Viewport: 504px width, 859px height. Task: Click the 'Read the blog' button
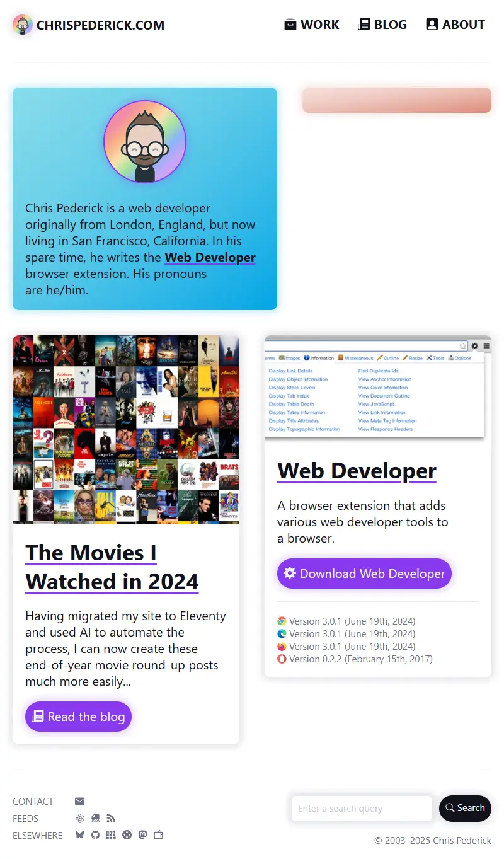pos(78,717)
